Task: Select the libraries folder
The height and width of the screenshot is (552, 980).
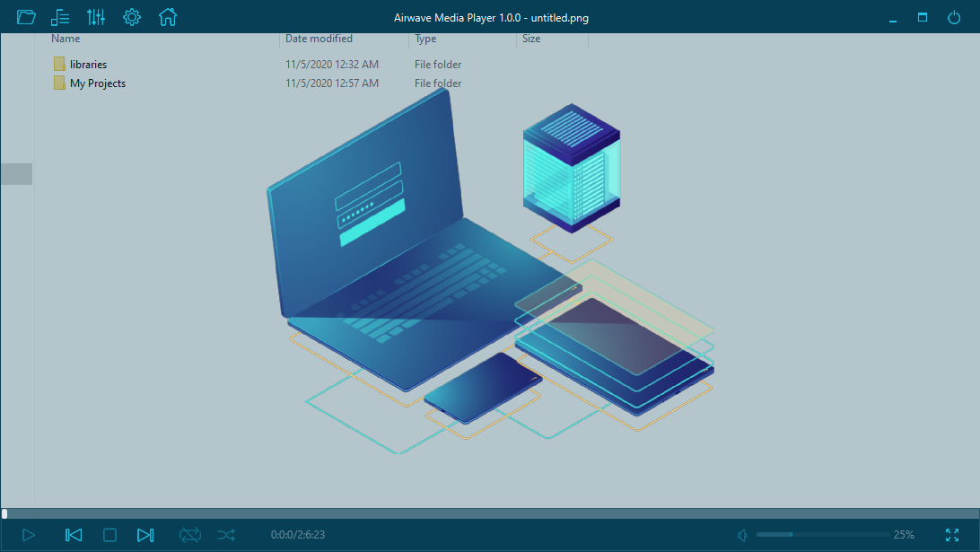Action: pyautogui.click(x=88, y=65)
